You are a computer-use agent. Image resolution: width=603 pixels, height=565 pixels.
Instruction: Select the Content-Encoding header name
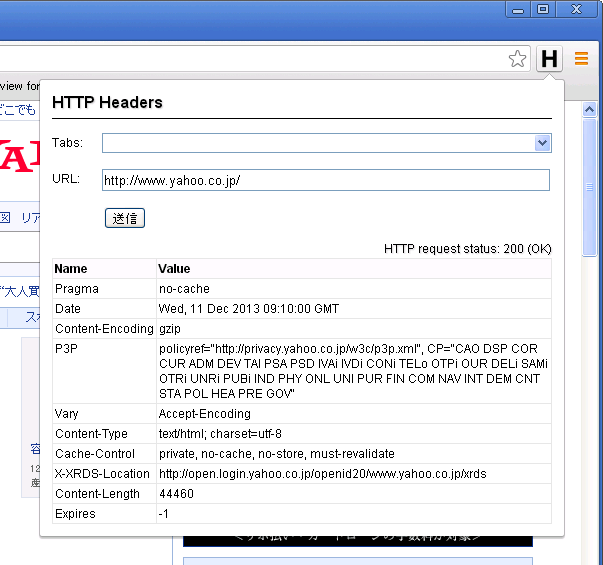(x=104, y=329)
